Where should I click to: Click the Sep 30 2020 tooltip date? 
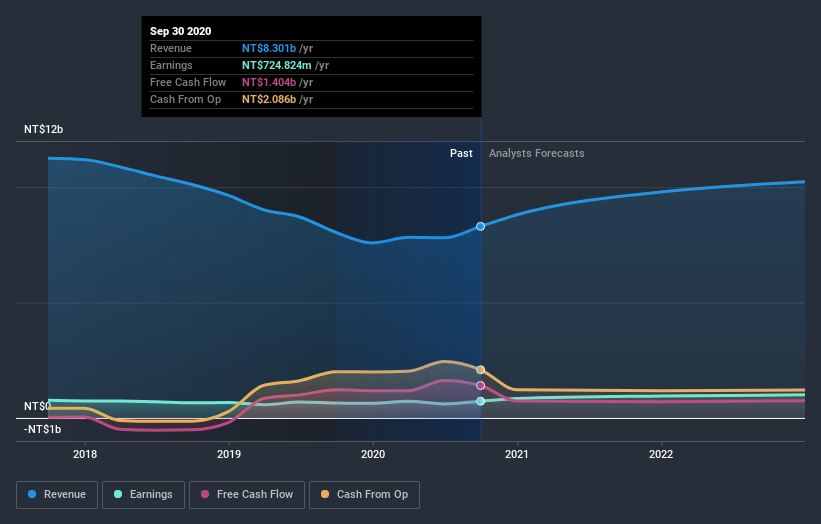click(x=181, y=31)
